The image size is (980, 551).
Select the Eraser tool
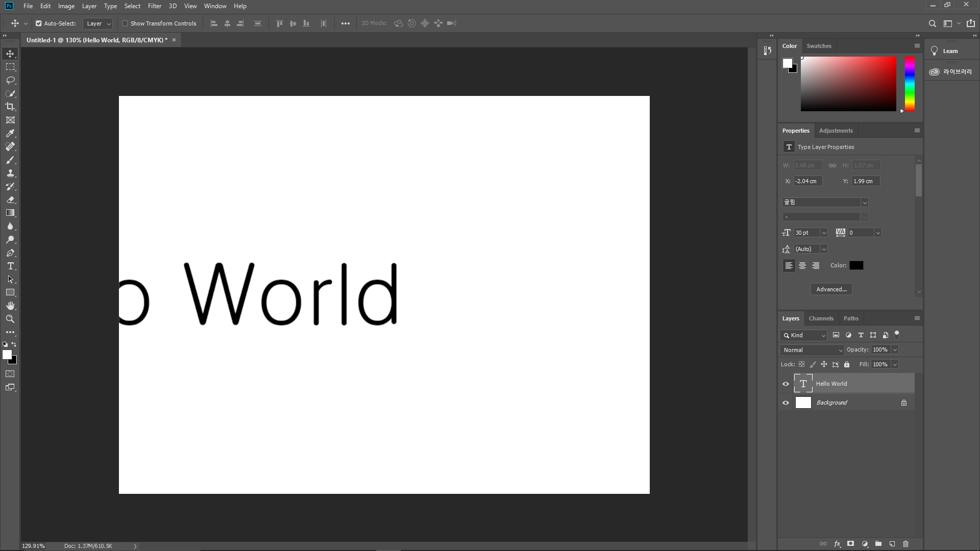[10, 200]
